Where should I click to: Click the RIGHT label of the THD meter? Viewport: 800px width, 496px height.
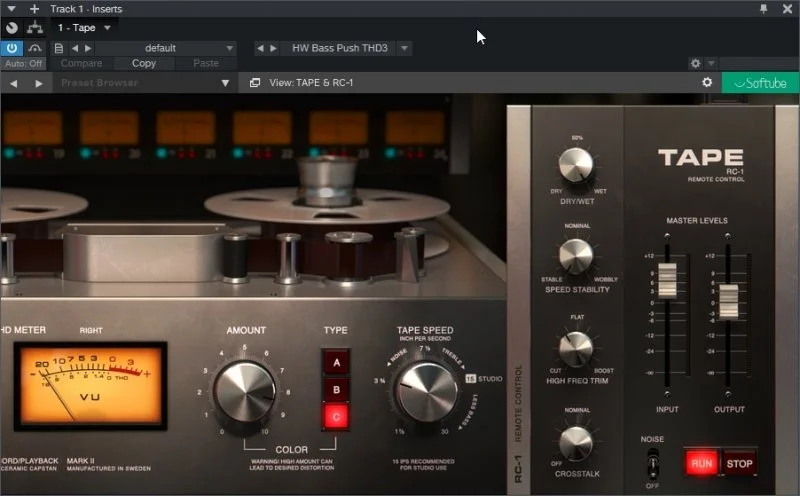(x=91, y=331)
